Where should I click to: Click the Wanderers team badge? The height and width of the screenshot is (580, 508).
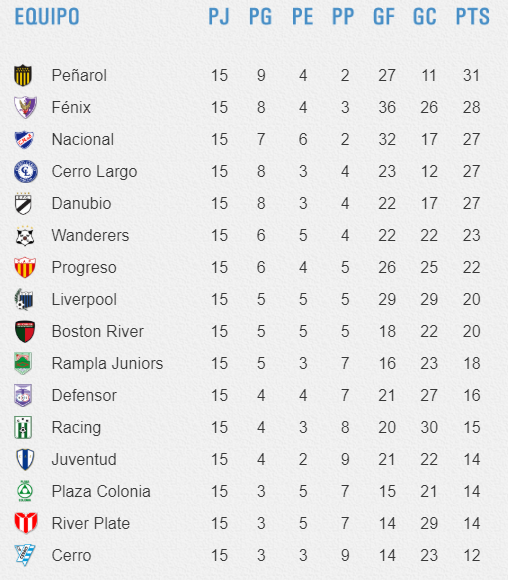[25, 236]
